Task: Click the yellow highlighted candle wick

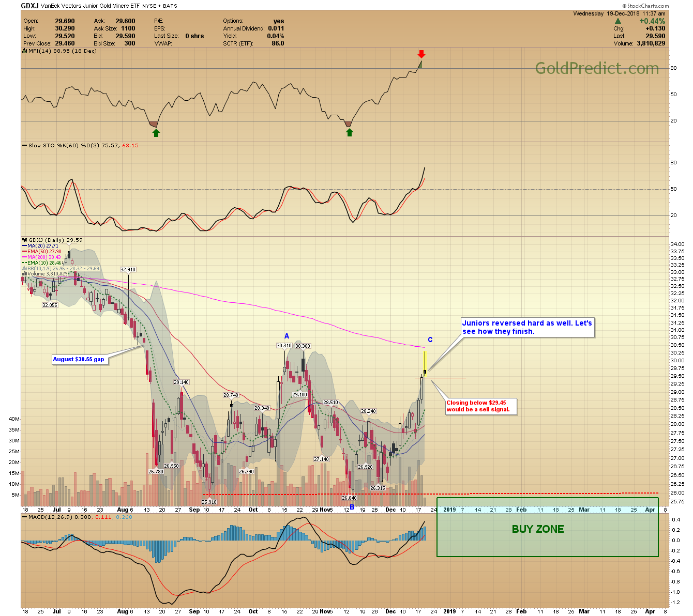Action: (x=425, y=360)
